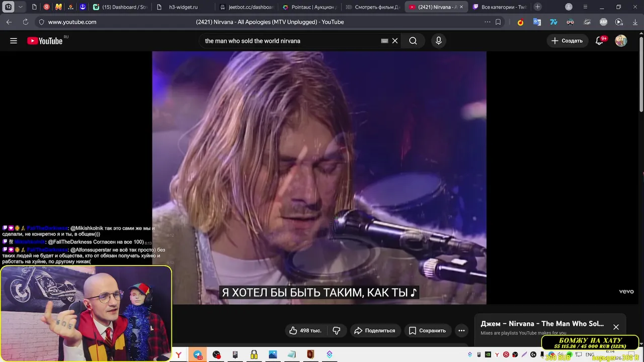Go to the YouTube home logo
Image resolution: width=644 pixels, height=362 pixels.
click(x=45, y=41)
